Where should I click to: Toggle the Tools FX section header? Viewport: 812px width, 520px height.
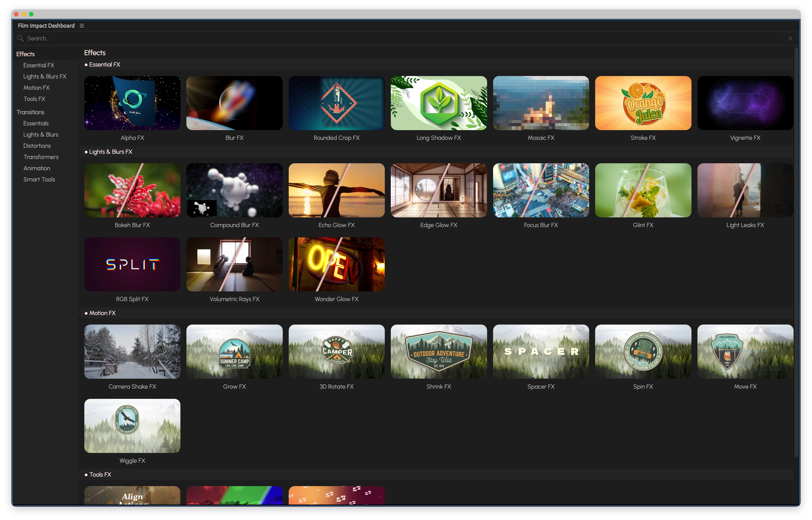click(x=100, y=474)
